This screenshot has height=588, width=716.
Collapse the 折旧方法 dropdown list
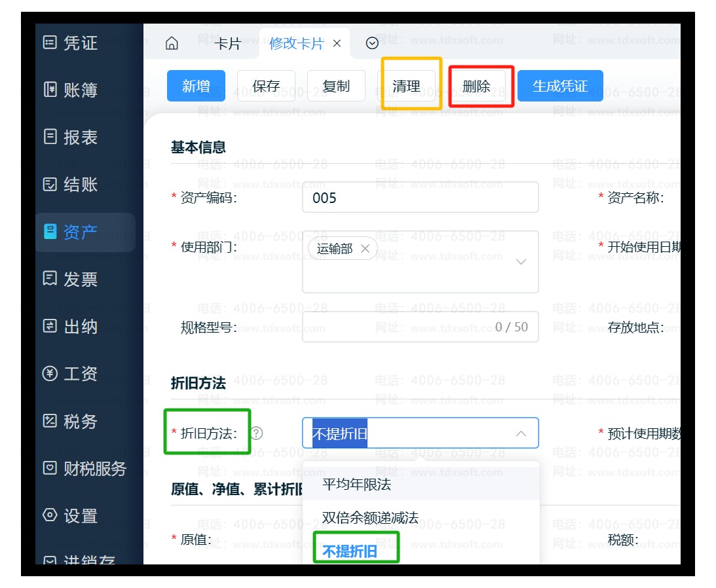click(x=521, y=433)
